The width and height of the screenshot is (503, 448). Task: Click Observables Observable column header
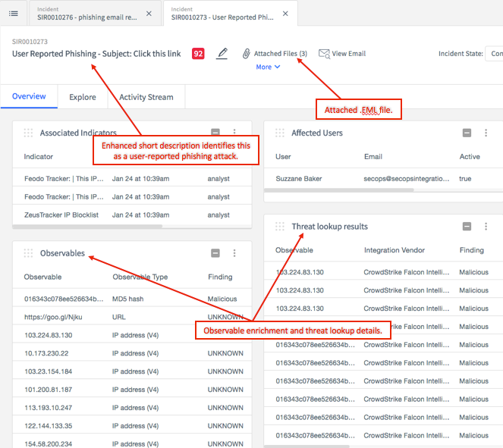[42, 277]
